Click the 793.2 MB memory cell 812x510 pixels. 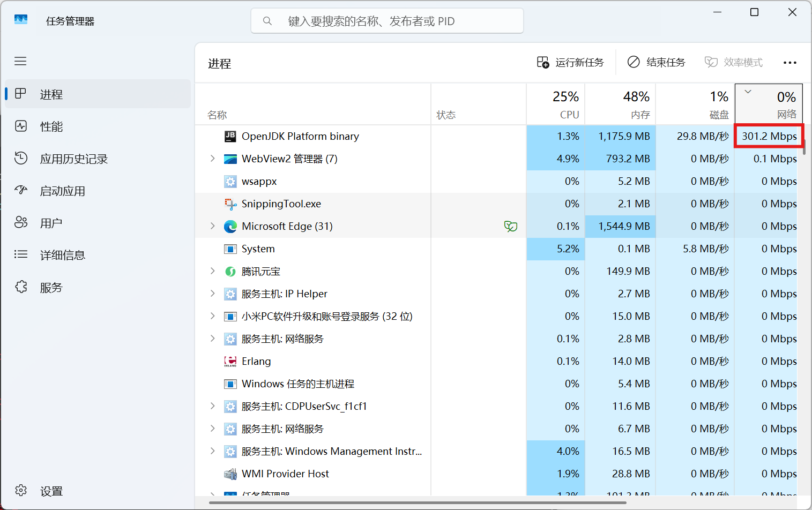click(620, 159)
